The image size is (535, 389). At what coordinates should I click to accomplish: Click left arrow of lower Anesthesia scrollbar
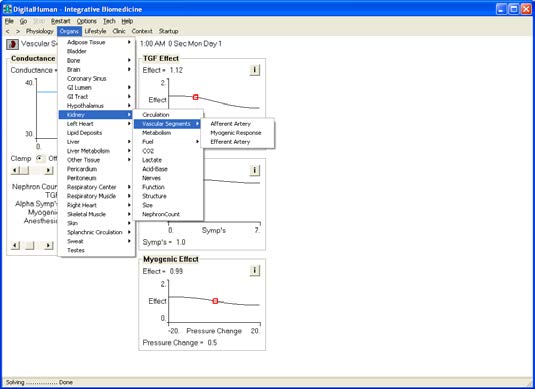[15, 245]
